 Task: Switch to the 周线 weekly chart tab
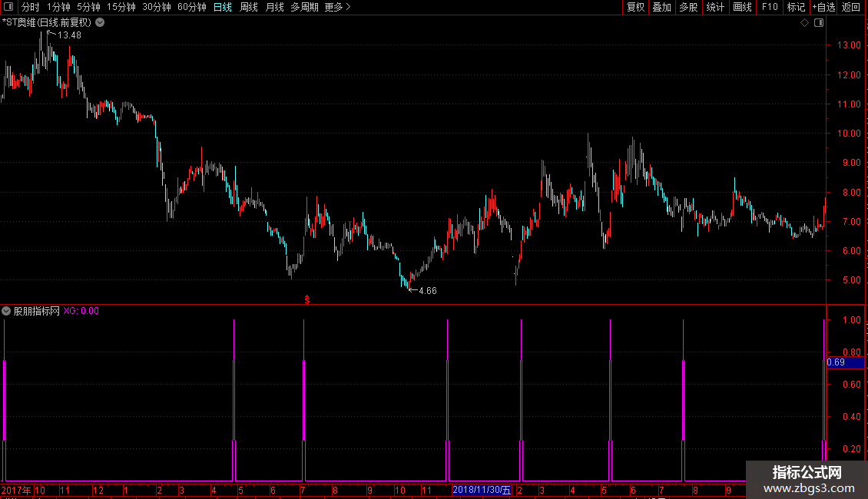tap(249, 7)
